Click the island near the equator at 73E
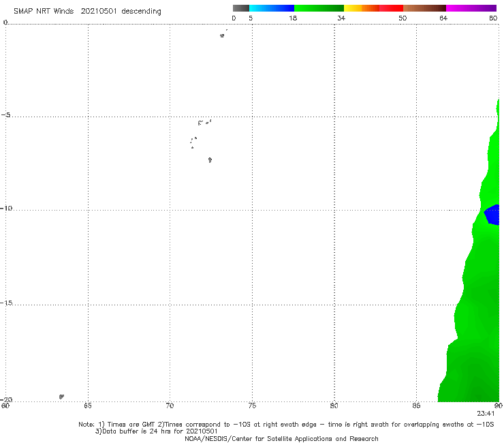The image size is (504, 443). click(222, 35)
